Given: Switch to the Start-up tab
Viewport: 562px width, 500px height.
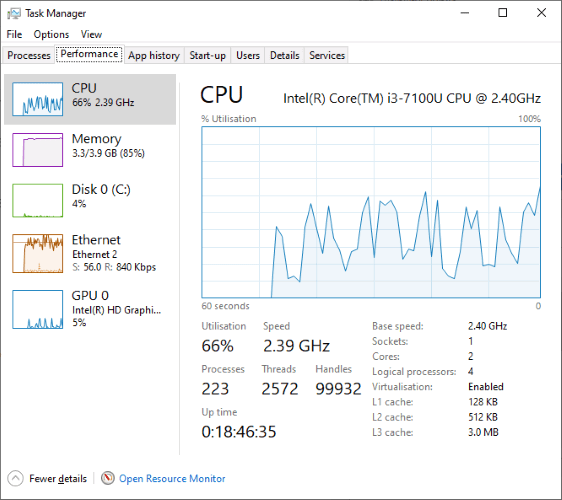Looking at the screenshot, I should point(208,55).
